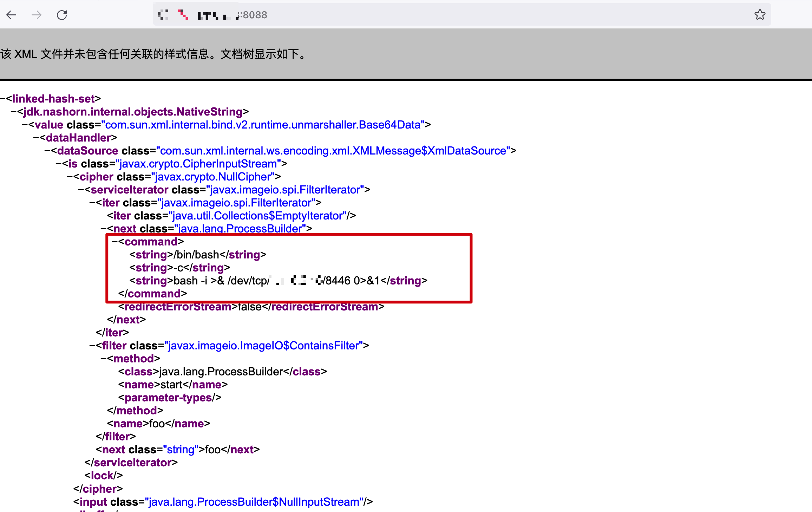Collapse the NativeString element node
The width and height of the screenshot is (812, 512).
[x=13, y=112]
